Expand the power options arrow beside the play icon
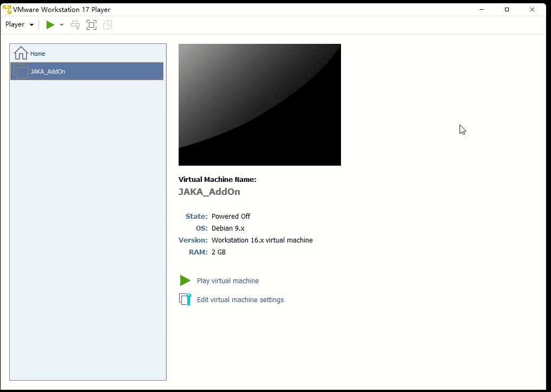The height and width of the screenshot is (392, 551). [62, 24]
